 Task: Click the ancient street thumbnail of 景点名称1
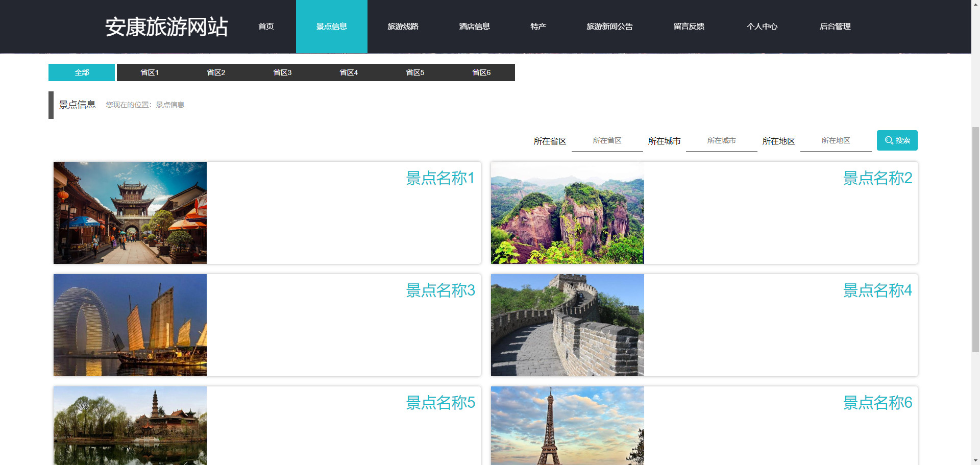click(x=130, y=213)
